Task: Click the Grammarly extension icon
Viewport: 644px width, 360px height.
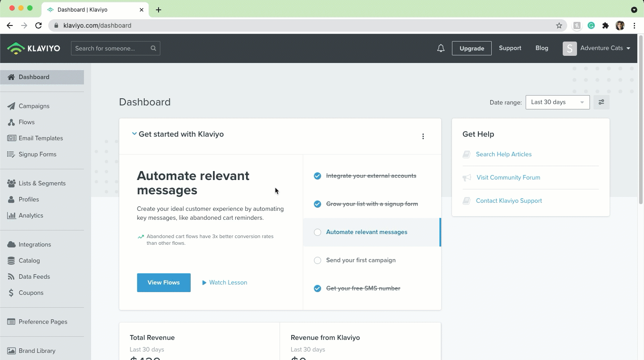Action: point(591,25)
